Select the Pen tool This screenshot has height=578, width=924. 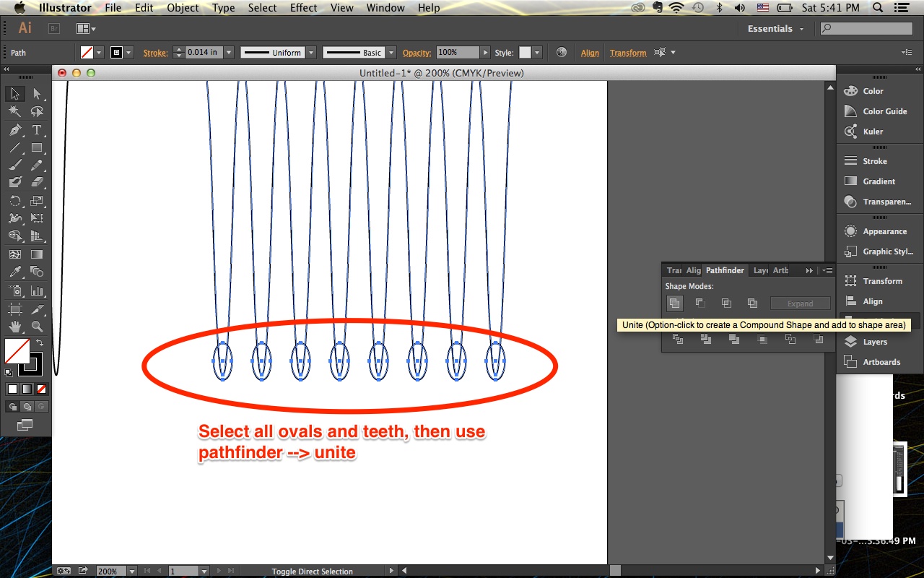[14, 130]
